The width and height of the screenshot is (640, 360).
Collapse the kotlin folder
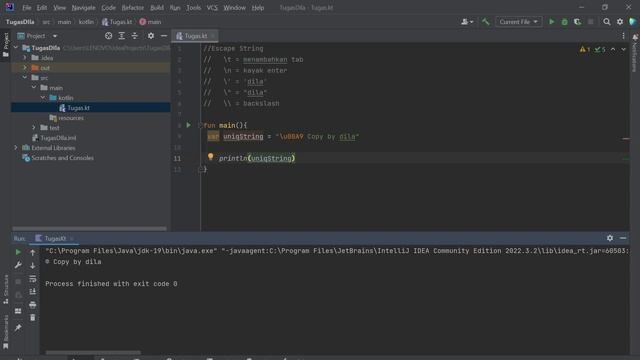tap(43, 98)
